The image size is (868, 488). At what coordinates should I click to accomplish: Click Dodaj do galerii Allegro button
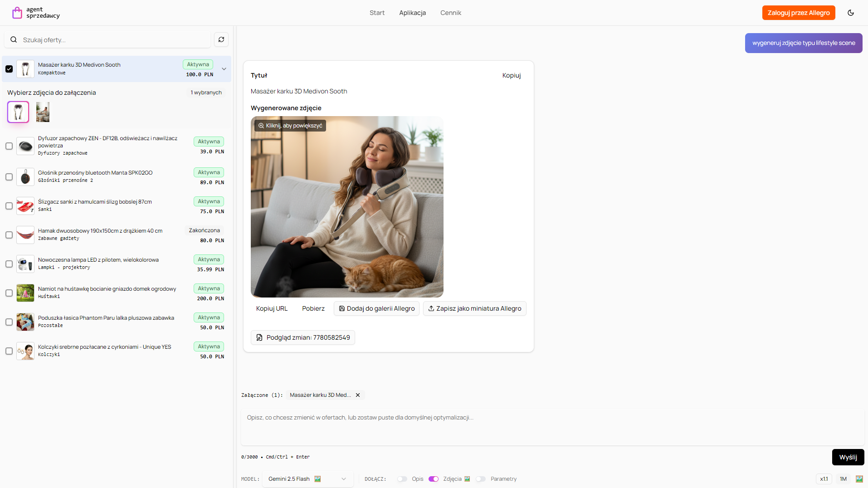[376, 308]
